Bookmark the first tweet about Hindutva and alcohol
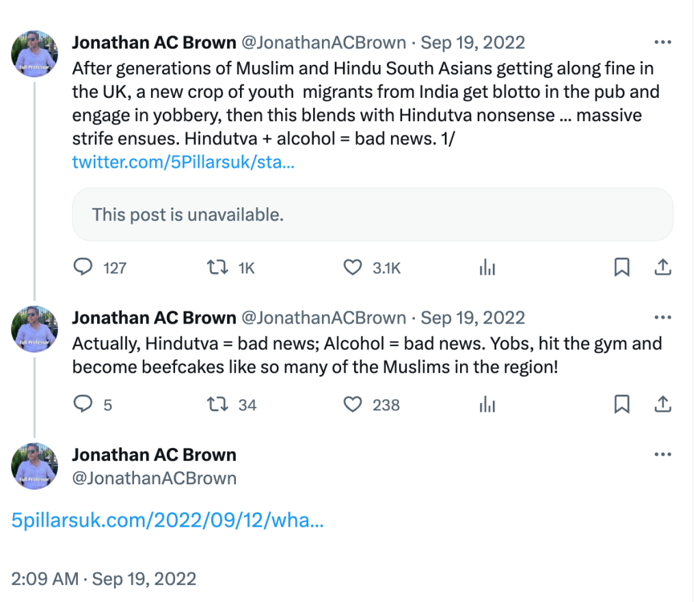 621,267
